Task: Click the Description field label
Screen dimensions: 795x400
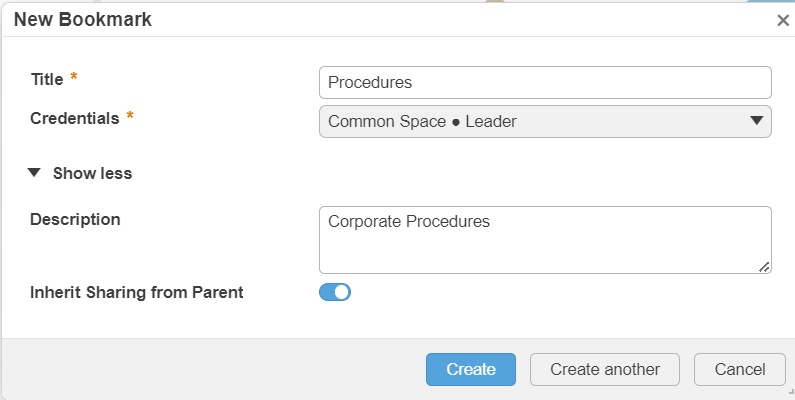Action: pos(75,219)
